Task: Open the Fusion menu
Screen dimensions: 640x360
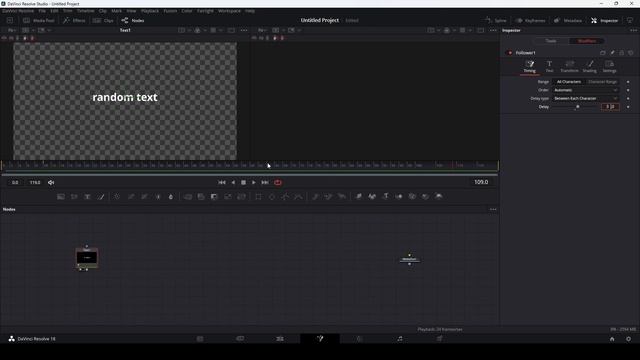Action: (170, 11)
